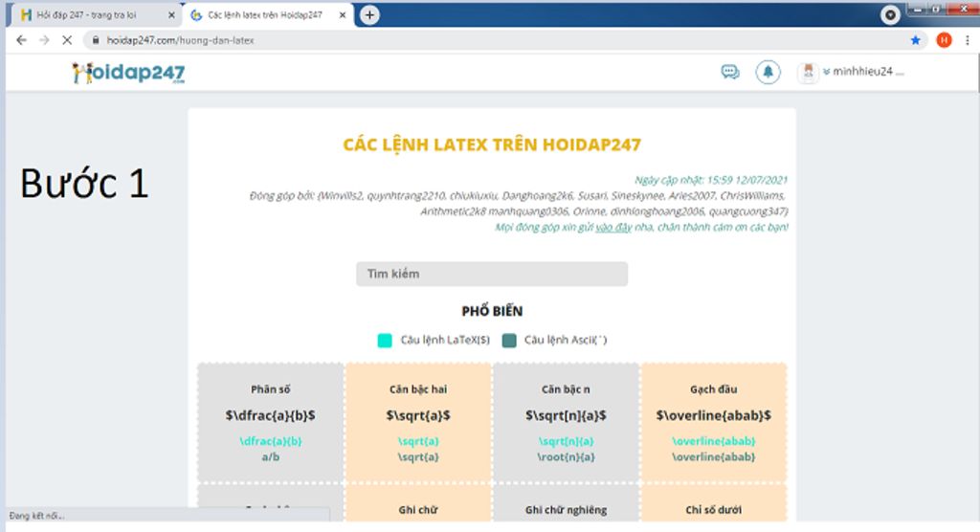Open the 'Căn bậc n' card
This screenshot has width=980, height=532.
[x=566, y=422]
